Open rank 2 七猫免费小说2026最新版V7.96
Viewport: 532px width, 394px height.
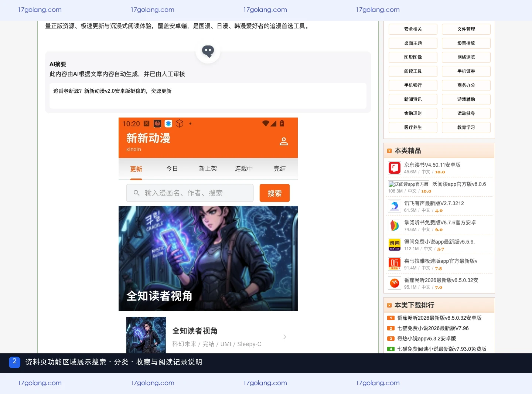click(433, 328)
